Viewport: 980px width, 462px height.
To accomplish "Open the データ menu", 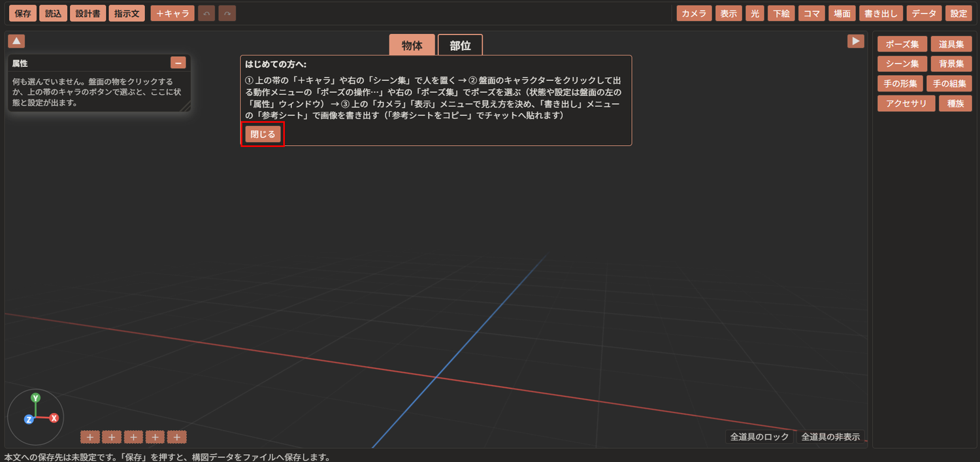I will tap(924, 13).
